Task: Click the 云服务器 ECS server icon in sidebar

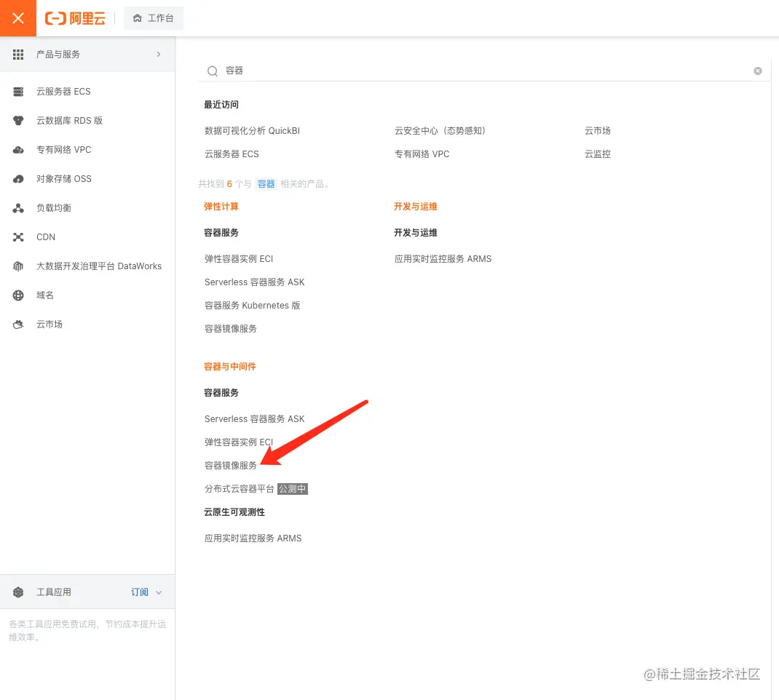Action: pos(18,92)
